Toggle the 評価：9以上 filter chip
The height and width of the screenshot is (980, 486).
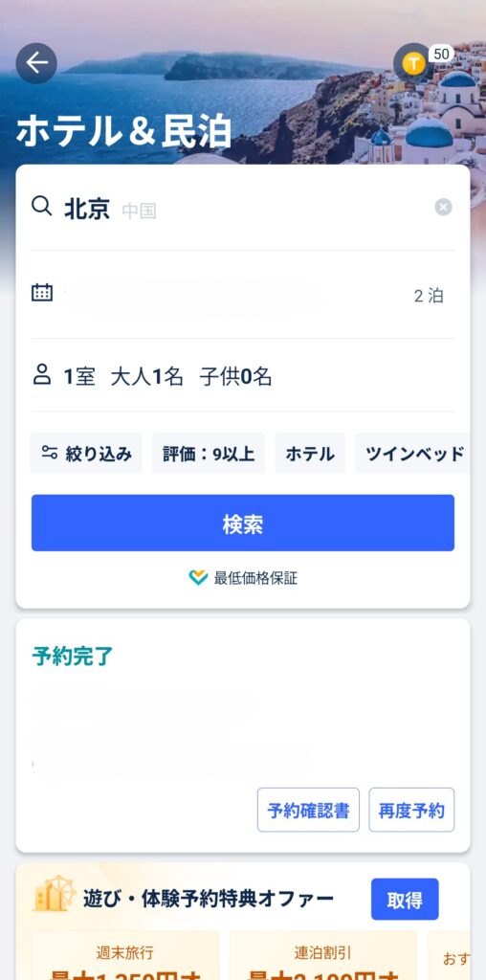[x=209, y=453]
